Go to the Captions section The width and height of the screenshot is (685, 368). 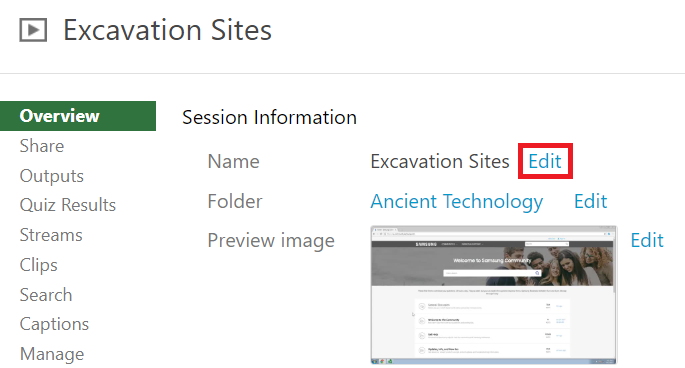pyautogui.click(x=54, y=324)
